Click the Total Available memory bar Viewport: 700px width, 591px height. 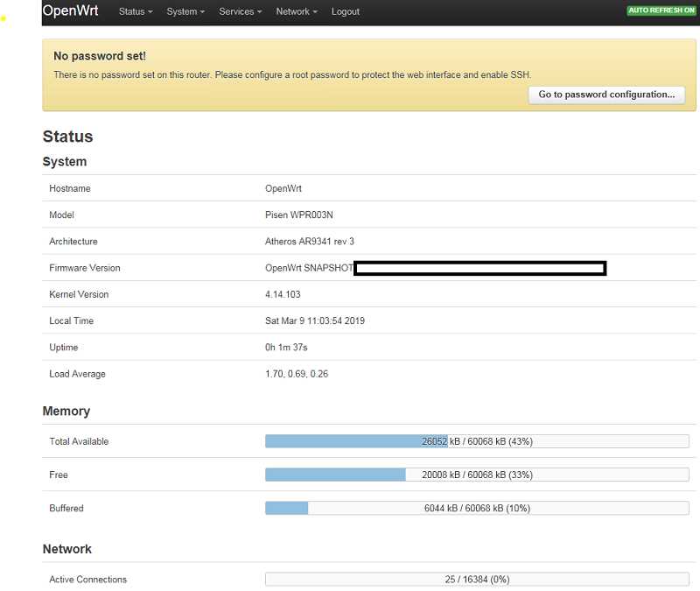click(x=477, y=441)
